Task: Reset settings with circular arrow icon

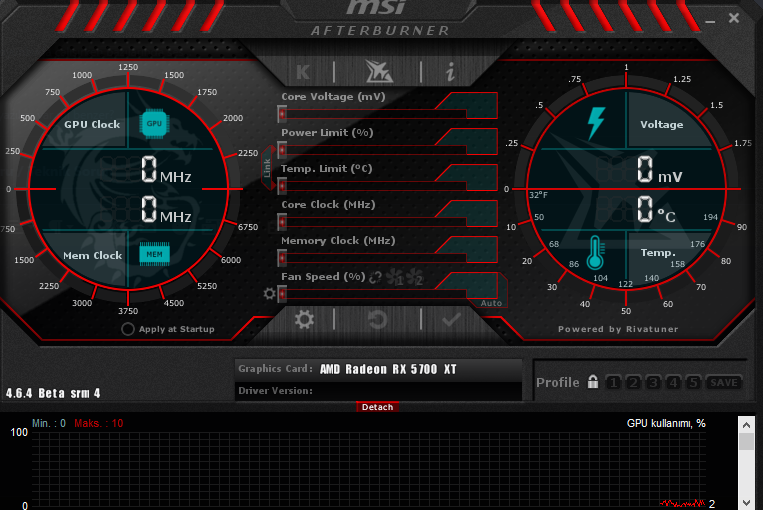Action: coord(378,320)
